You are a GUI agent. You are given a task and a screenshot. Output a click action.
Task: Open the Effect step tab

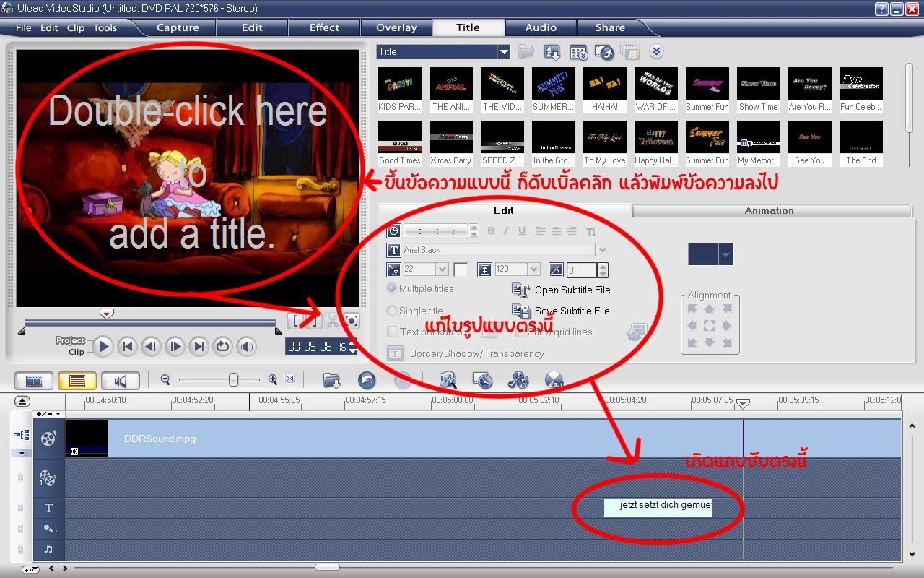[324, 27]
